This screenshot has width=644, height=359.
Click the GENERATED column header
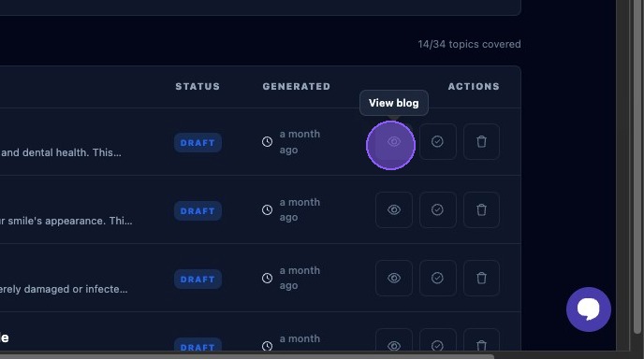pos(296,87)
